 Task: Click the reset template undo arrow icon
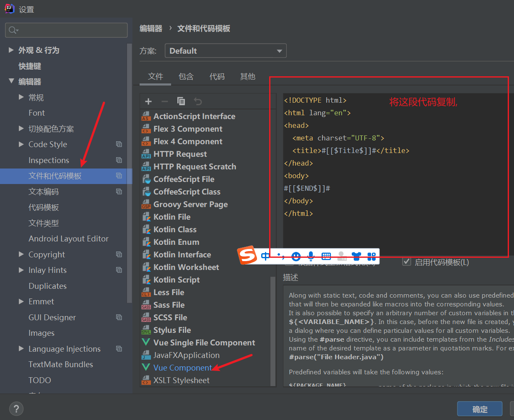pyautogui.click(x=197, y=101)
